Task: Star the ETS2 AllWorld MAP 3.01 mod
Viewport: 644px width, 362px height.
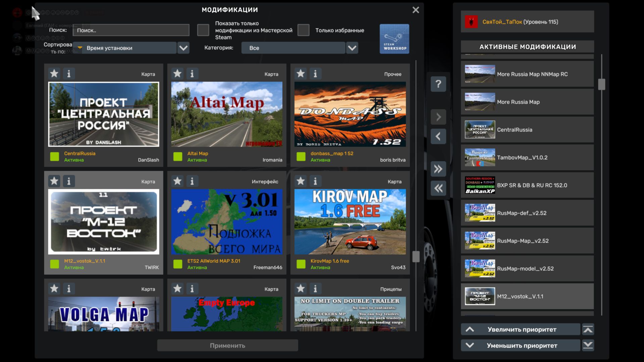Action: (177, 181)
